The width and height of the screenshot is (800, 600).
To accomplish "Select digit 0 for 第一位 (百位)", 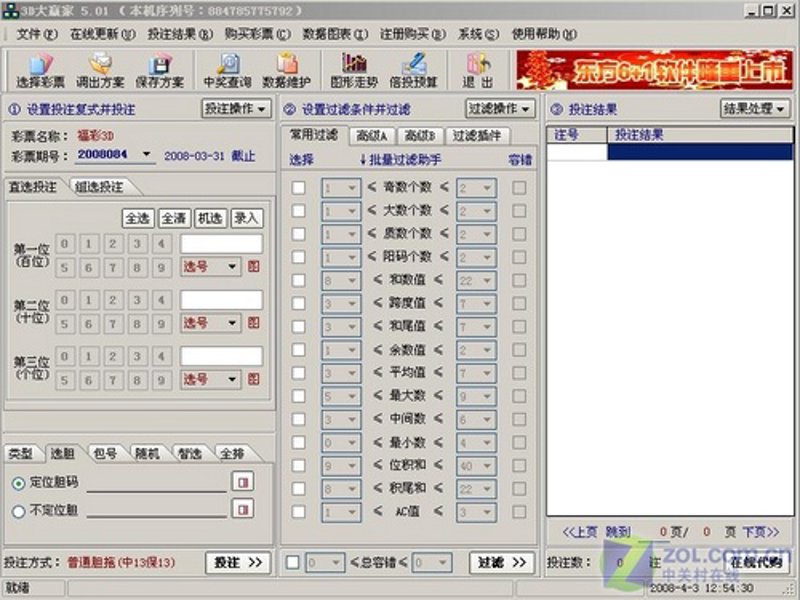I will tap(65, 244).
